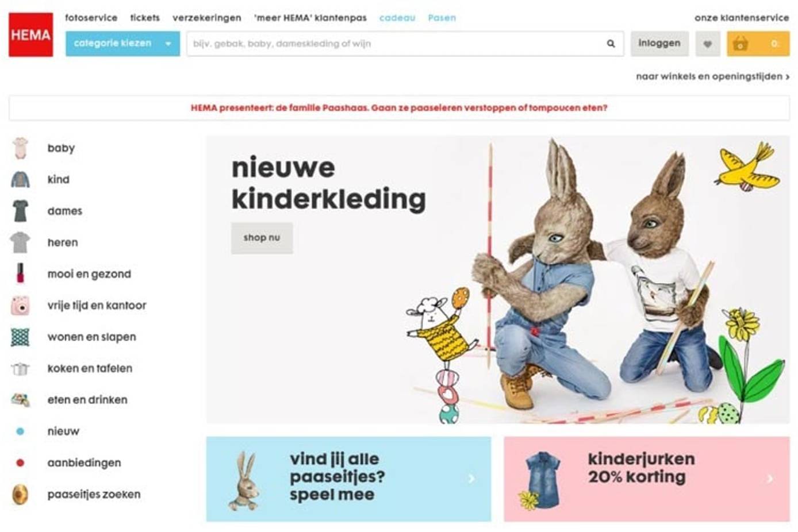Click the golden egg paaseitjes zoeken icon
The image size is (798, 532).
(20, 494)
